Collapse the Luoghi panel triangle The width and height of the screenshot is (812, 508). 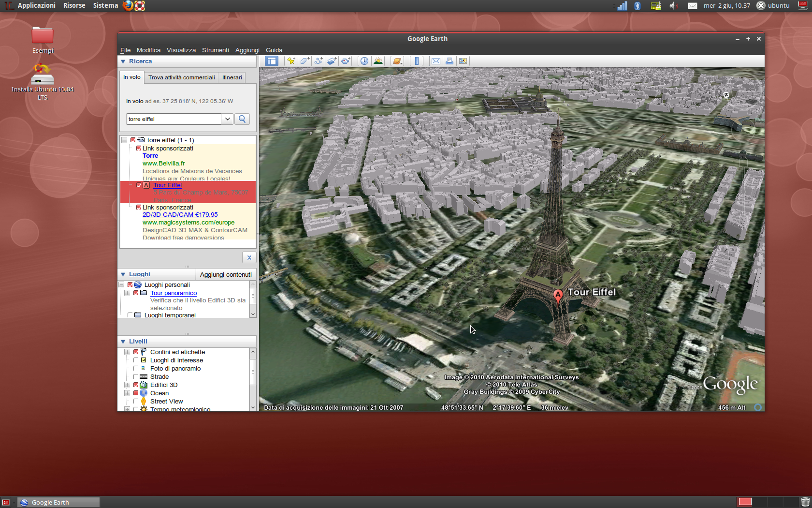(x=123, y=274)
